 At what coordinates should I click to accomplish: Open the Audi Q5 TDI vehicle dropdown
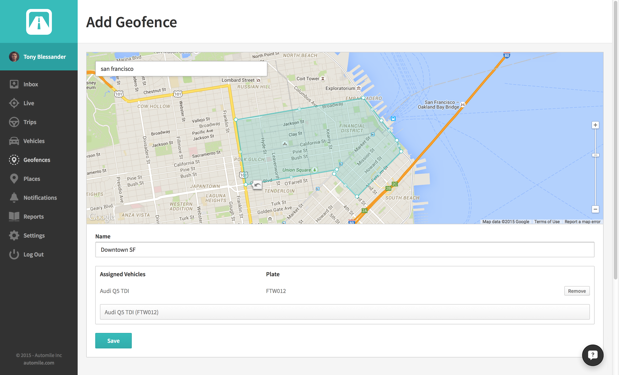tap(345, 312)
